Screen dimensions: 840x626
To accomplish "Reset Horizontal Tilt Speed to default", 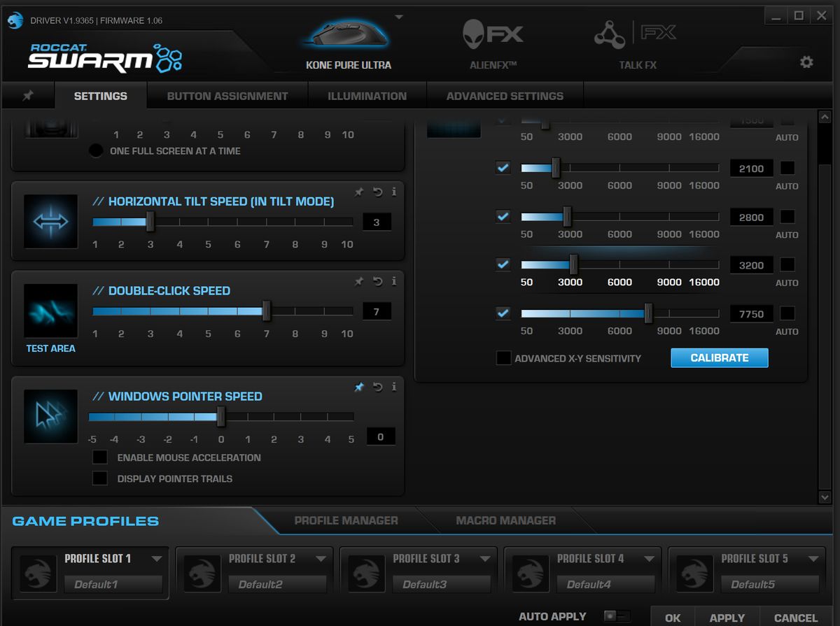I will point(378,192).
